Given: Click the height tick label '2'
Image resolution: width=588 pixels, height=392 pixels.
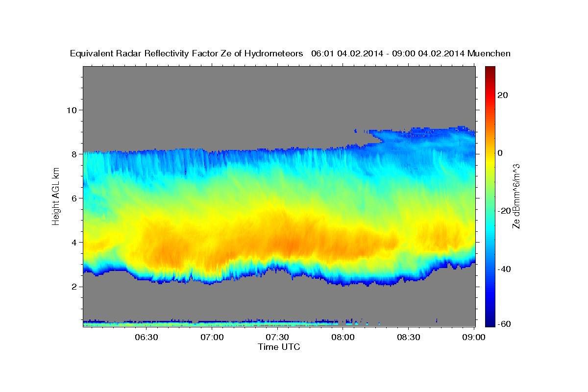Looking at the screenshot, I should pos(74,287).
